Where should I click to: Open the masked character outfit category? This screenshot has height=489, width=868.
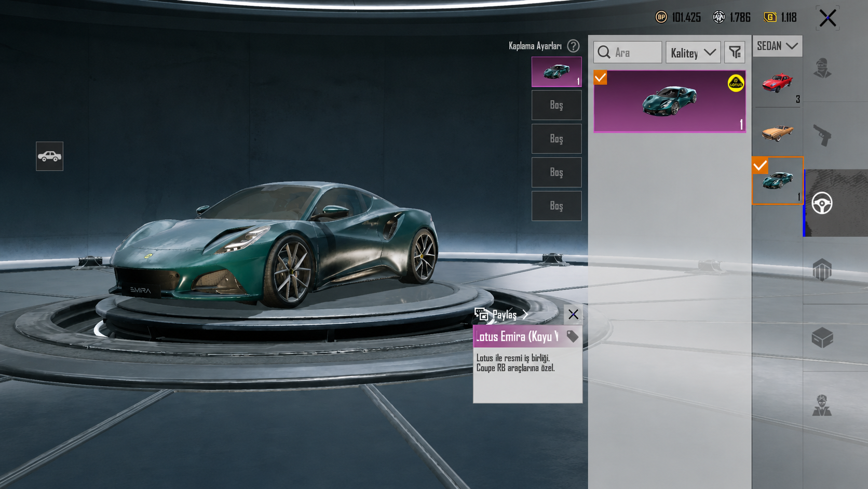822,69
